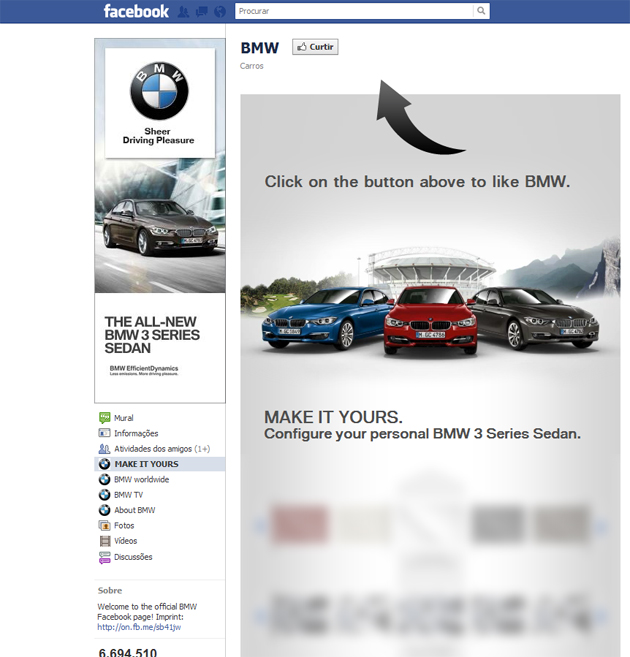
Task: Open friend requests icon in header
Action: tap(183, 12)
